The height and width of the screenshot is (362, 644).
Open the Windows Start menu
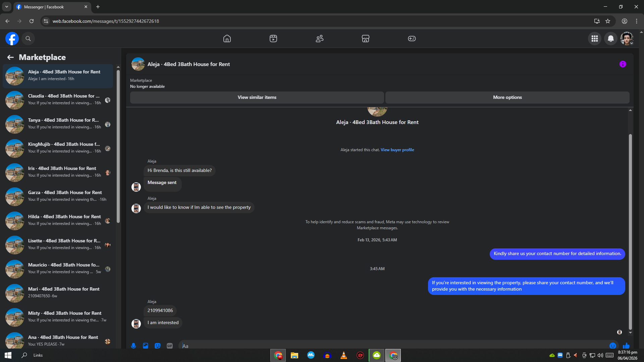tap(8, 355)
